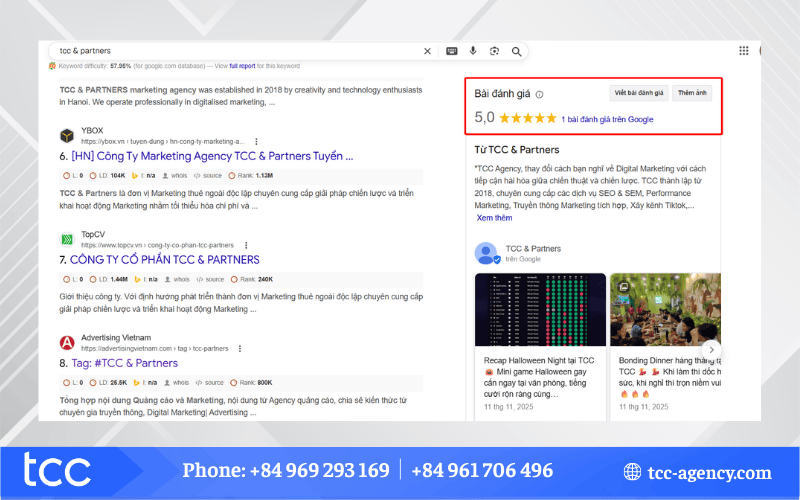
Task: Open '[HN] Công Ty Marketing Agency TCC & Partners' result
Action: 212,156
